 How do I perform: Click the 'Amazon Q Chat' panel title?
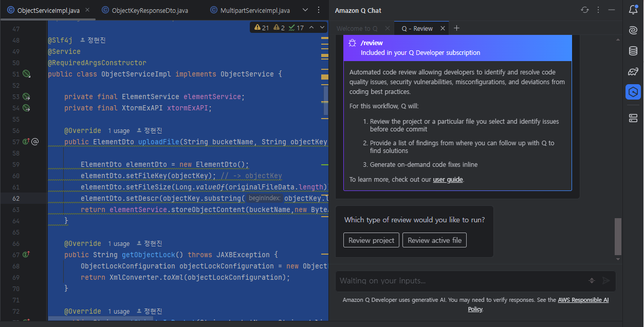(358, 10)
